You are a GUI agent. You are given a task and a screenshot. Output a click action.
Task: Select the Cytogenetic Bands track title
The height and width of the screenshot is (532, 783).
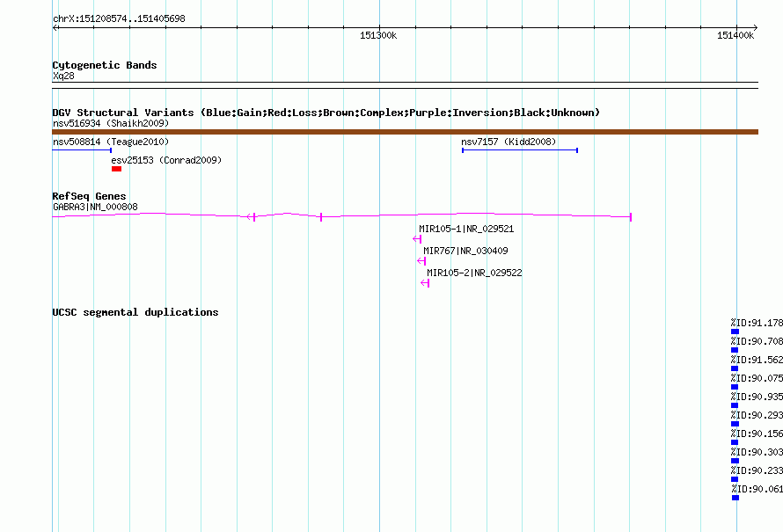click(x=105, y=65)
